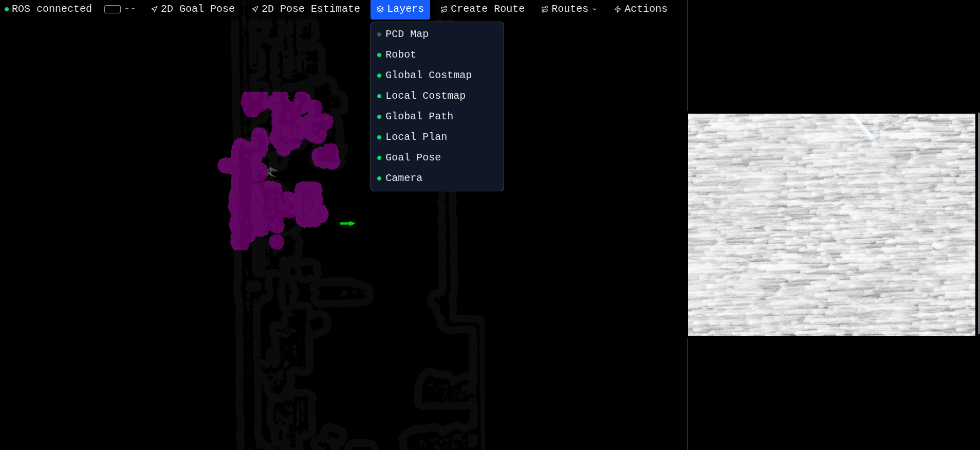Click the camera feed image
Image resolution: width=980 pixels, height=450 pixels.
point(831,225)
